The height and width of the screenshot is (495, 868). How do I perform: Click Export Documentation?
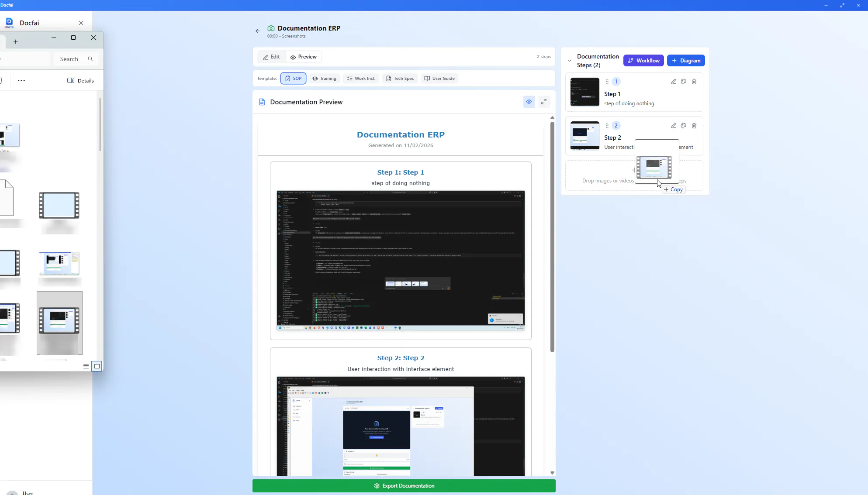coord(404,486)
